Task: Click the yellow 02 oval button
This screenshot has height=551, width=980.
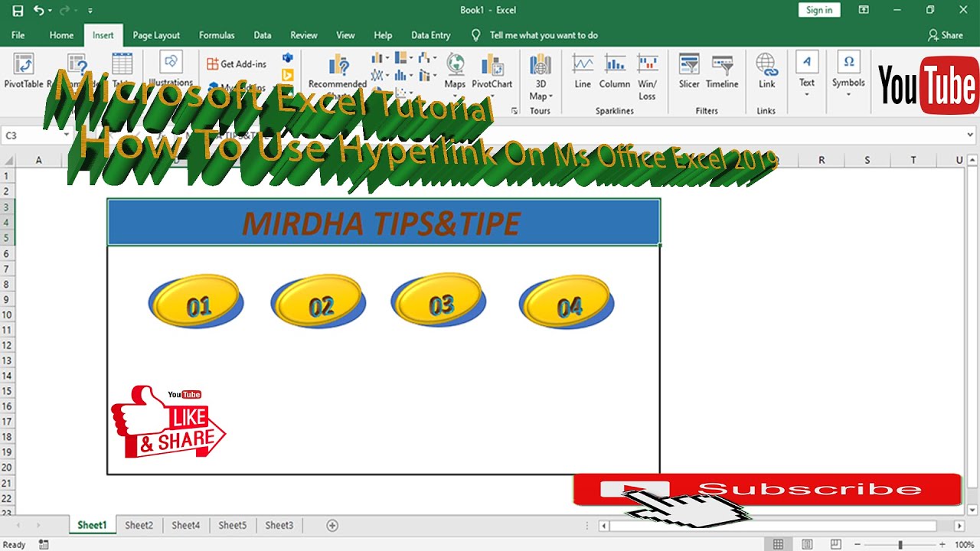Action: 318,302
